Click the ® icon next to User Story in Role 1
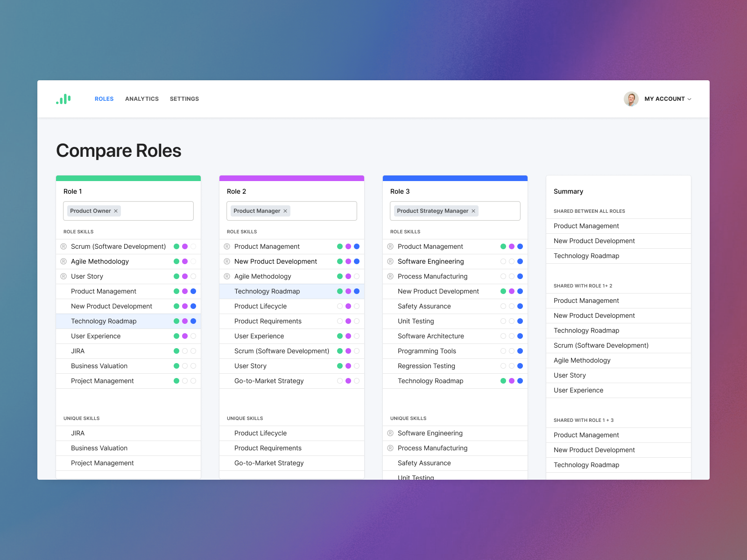This screenshot has height=560, width=747. coord(64,276)
